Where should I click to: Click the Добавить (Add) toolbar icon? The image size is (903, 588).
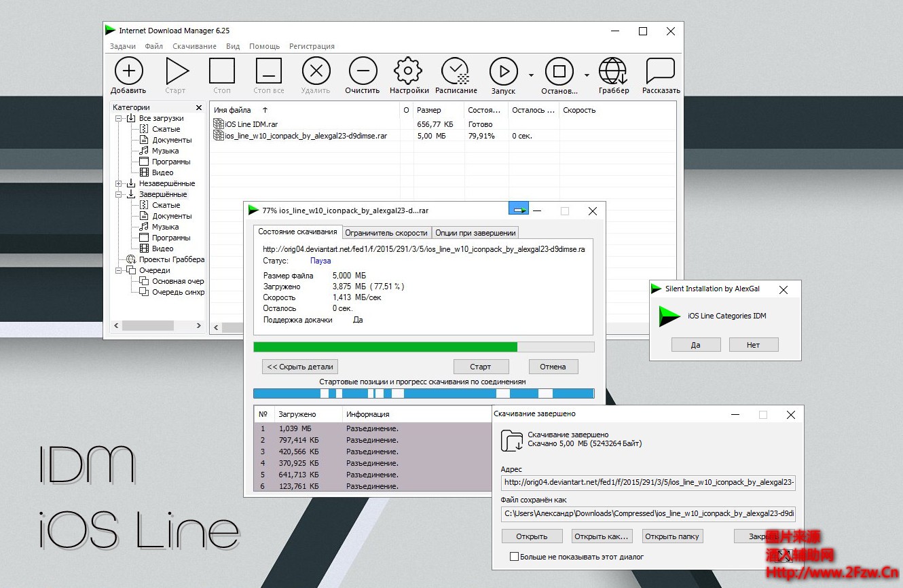coord(128,71)
